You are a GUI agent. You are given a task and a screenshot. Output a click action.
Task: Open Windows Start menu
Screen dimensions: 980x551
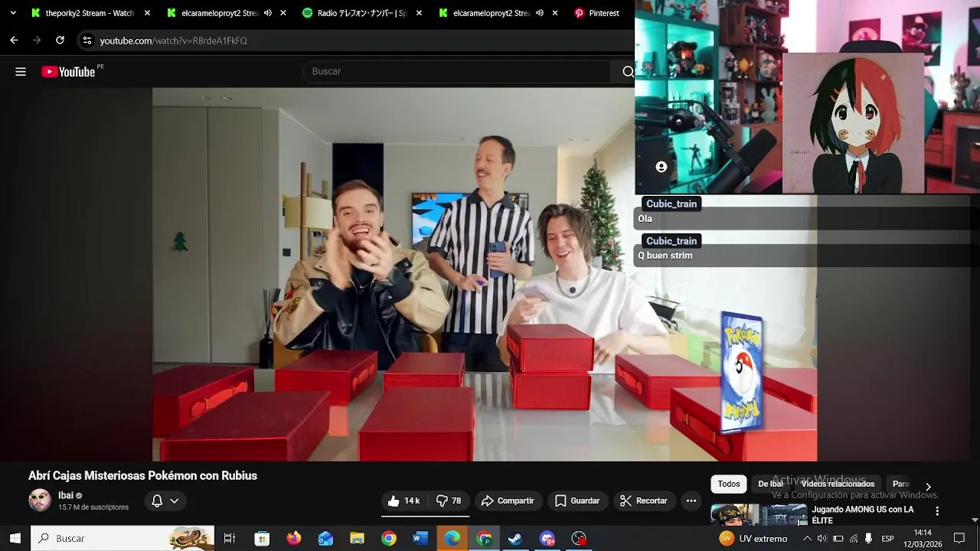tap(15, 538)
